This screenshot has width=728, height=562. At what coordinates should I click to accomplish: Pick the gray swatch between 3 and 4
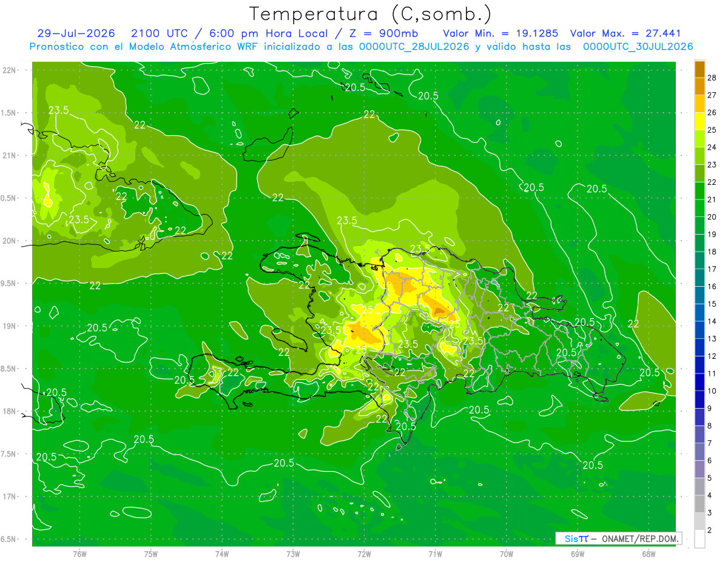click(x=699, y=504)
